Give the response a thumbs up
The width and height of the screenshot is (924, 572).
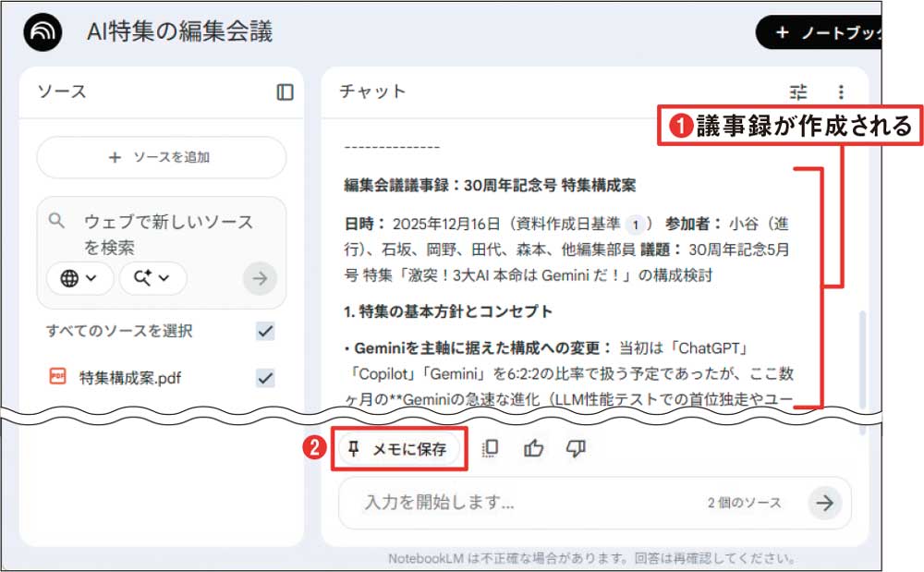point(533,449)
